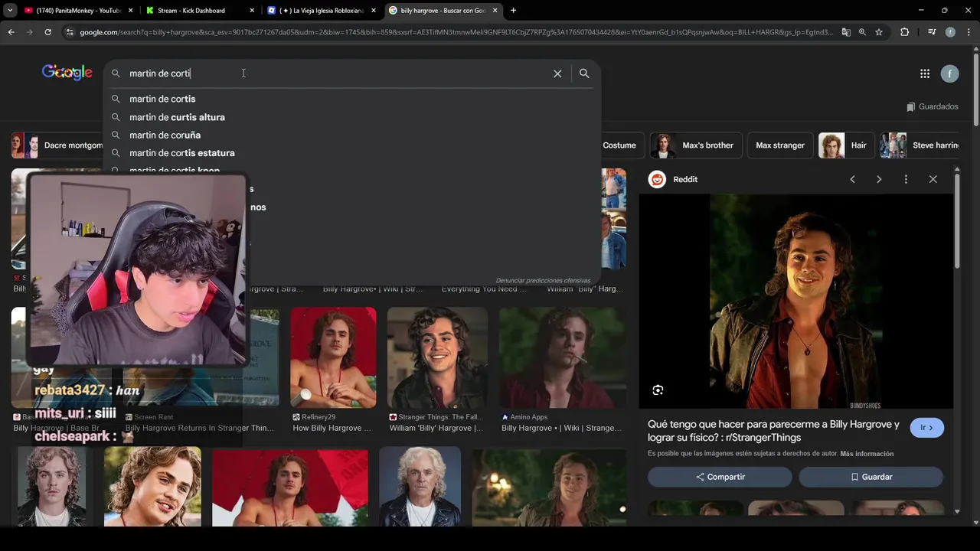Go forward in browser history
The image size is (980, 551).
point(29,32)
